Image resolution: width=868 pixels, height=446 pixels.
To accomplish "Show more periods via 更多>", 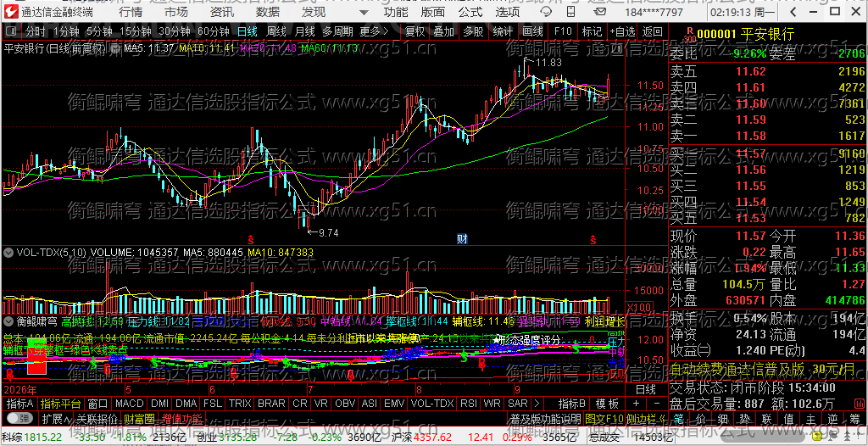I will pos(374,31).
